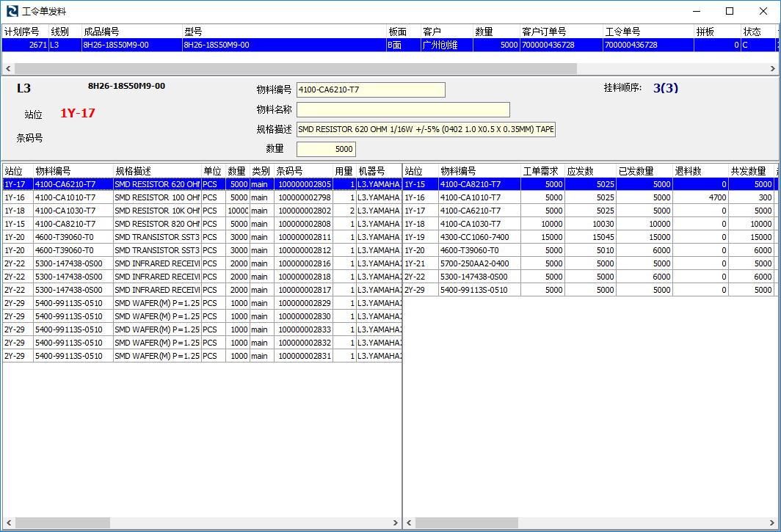781x532 pixels.
Task: Maximize the 工令单发料 window
Action: pos(730,11)
